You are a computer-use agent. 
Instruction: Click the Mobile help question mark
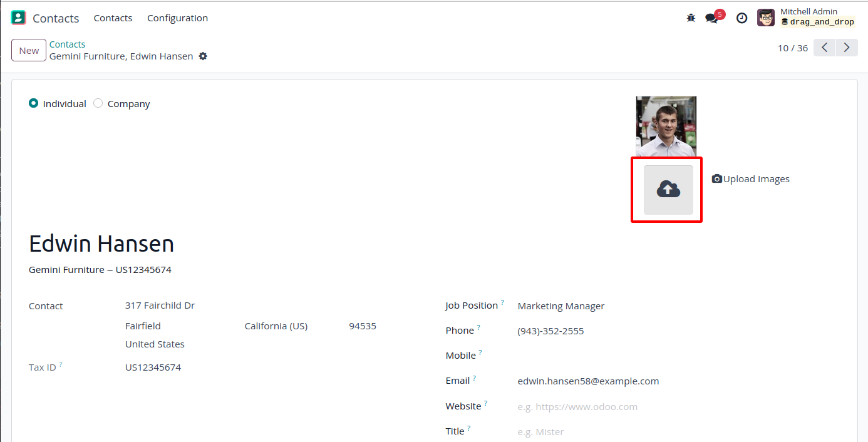[480, 352]
